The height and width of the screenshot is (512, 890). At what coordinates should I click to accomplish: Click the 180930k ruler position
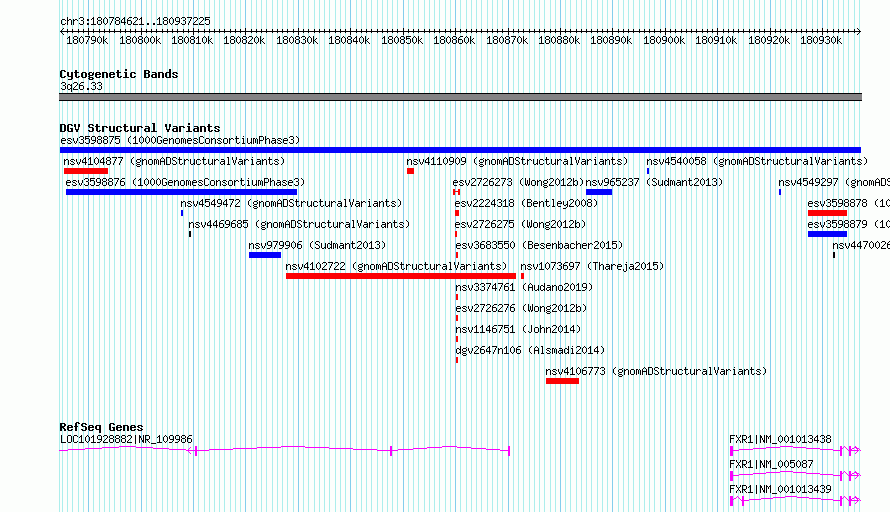(x=821, y=40)
